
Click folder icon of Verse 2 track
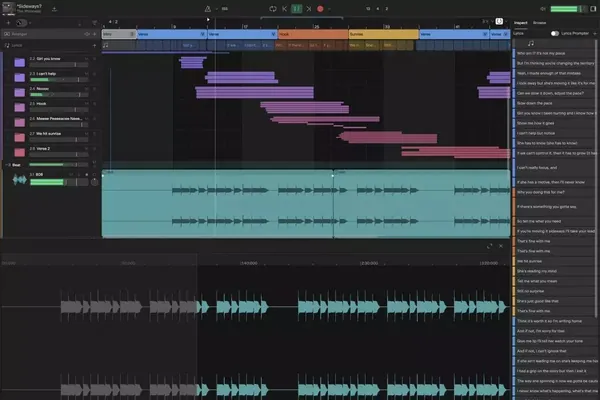pos(20,152)
